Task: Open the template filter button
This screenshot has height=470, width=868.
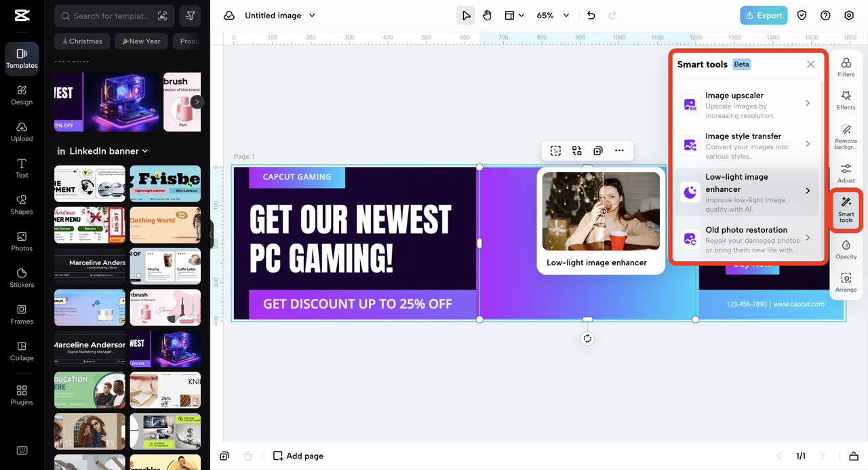Action: click(x=191, y=16)
